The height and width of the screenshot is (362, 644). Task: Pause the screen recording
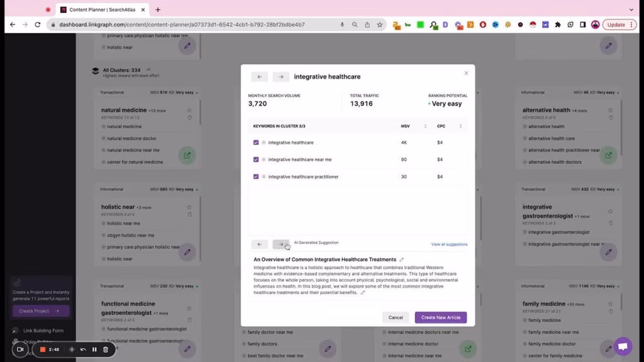(94, 349)
